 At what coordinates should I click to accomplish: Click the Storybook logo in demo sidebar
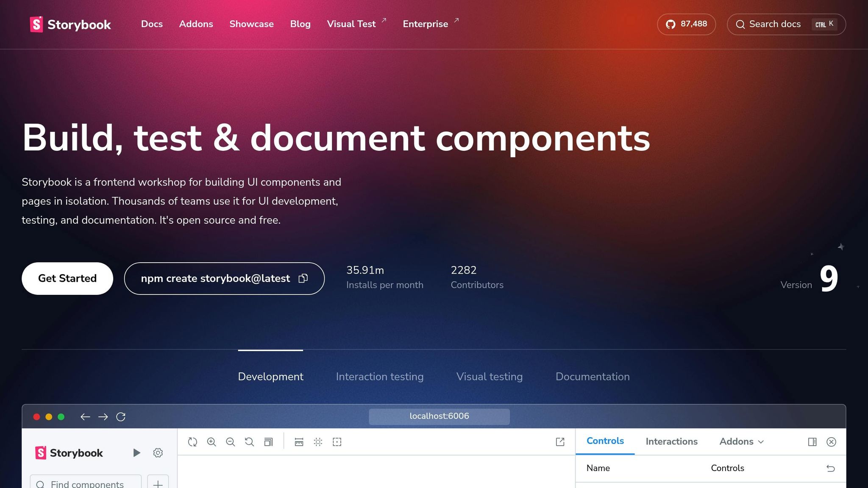69,453
